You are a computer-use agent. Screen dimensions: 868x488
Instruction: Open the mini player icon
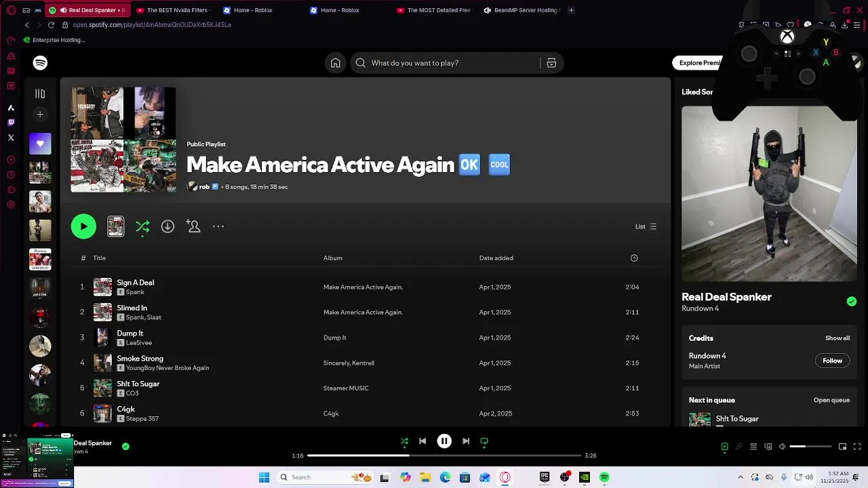(x=842, y=447)
